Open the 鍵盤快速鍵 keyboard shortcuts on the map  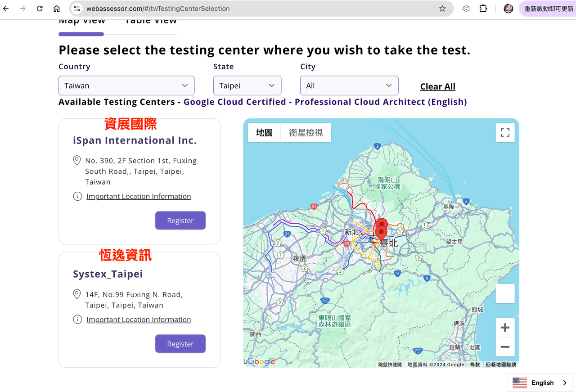coord(390,365)
